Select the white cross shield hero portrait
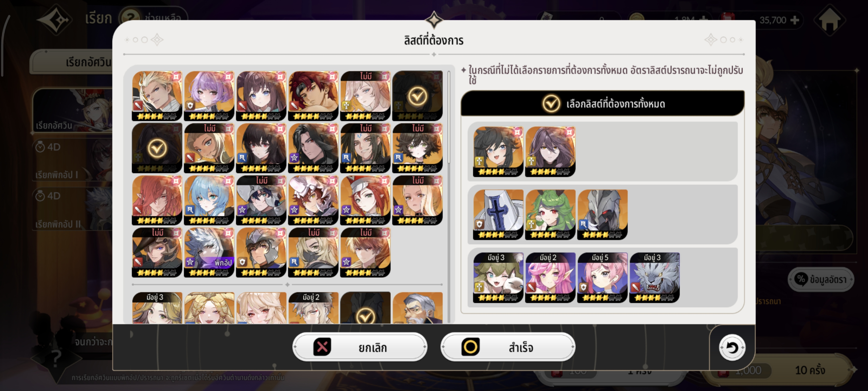 point(498,215)
